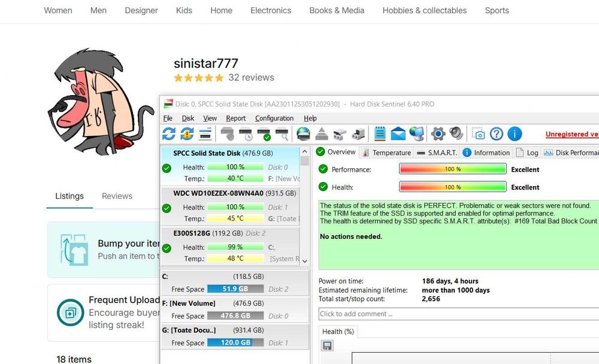Click the disk icon with clock
Viewport: 599px width, 364px height.
tap(246, 134)
